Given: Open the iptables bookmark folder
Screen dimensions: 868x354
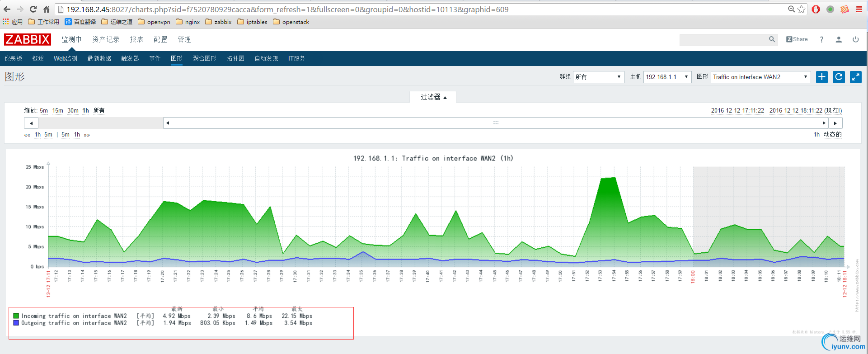Looking at the screenshot, I should [252, 22].
